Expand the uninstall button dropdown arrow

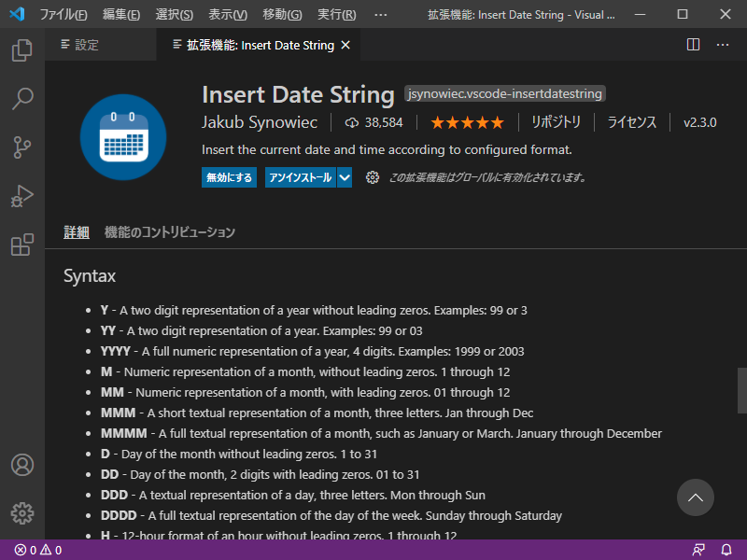tap(345, 177)
